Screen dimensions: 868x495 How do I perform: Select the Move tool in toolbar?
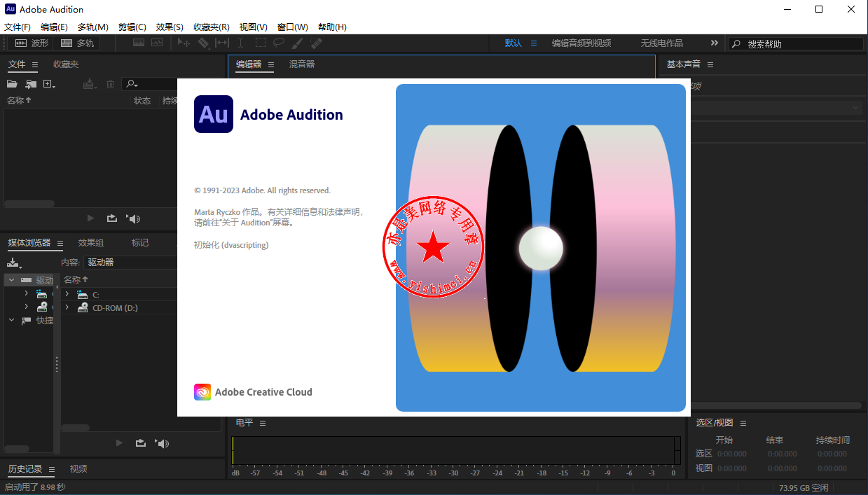(184, 43)
